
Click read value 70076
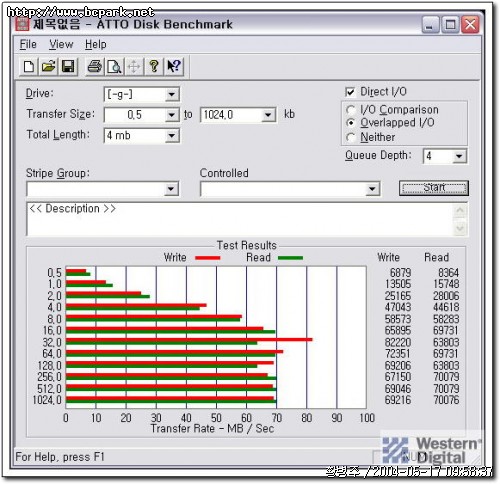tap(446, 400)
